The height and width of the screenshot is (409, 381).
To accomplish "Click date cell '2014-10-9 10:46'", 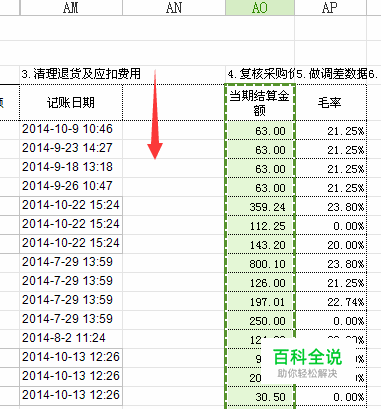I will pos(71,129).
